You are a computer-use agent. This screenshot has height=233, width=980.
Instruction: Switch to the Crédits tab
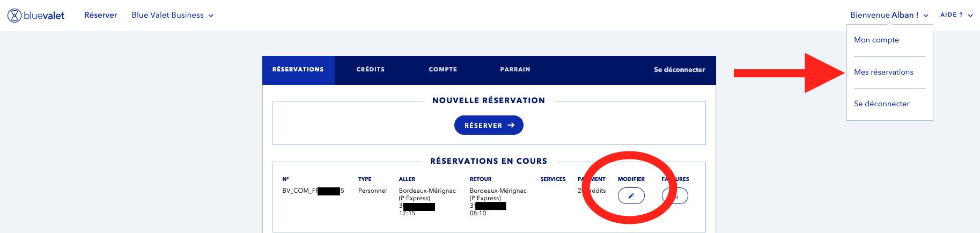coord(371,70)
